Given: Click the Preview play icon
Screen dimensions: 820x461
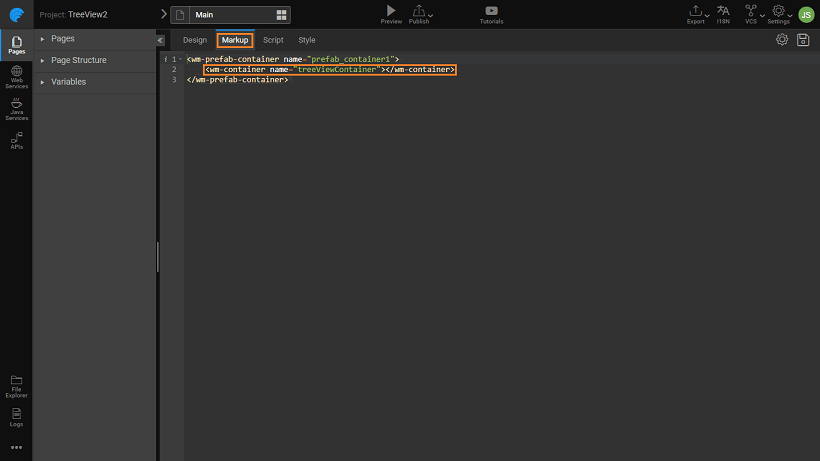Looking at the screenshot, I should (x=391, y=11).
